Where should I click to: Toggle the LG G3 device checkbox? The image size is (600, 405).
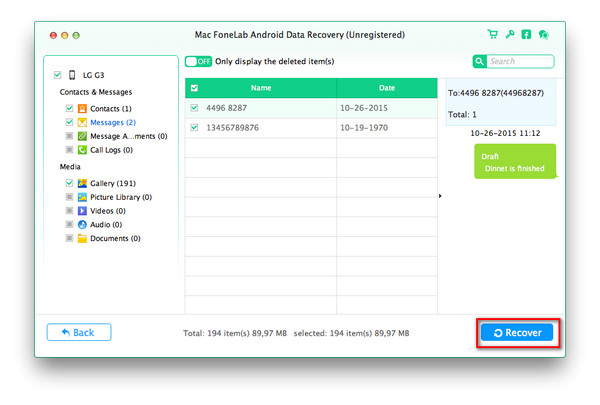pyautogui.click(x=57, y=75)
